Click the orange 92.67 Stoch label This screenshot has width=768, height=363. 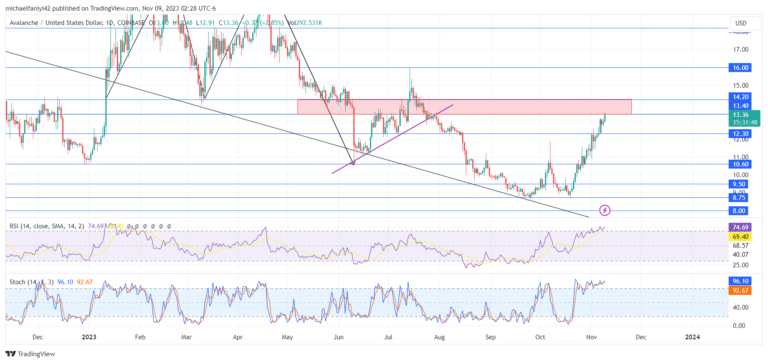(x=740, y=290)
